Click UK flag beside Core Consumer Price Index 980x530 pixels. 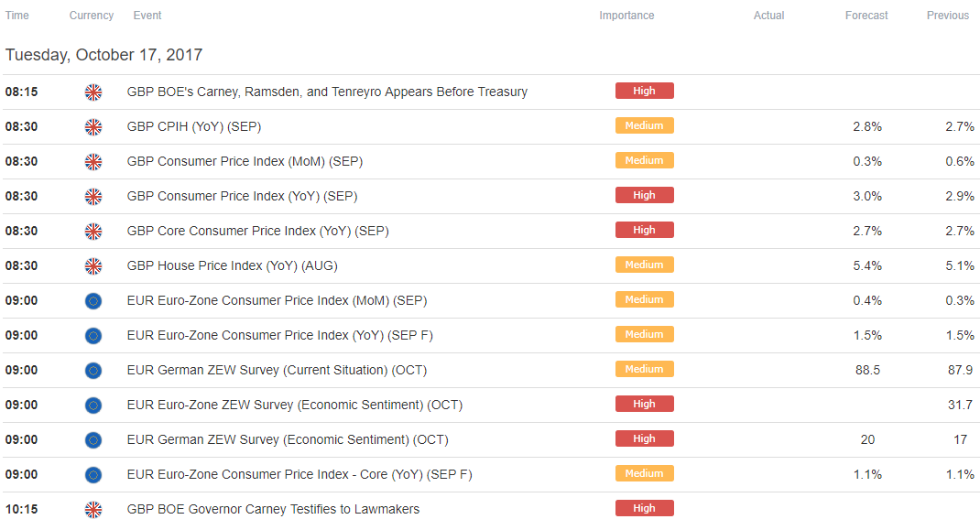click(x=93, y=232)
